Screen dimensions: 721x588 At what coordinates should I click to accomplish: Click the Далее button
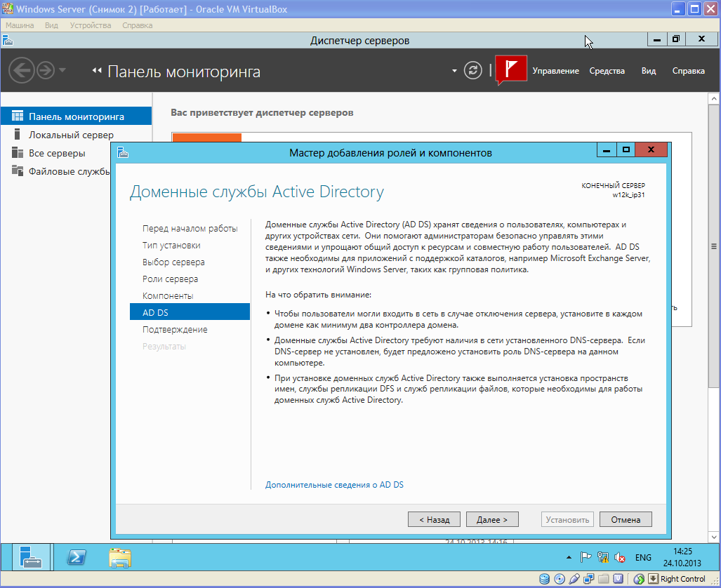coord(492,519)
